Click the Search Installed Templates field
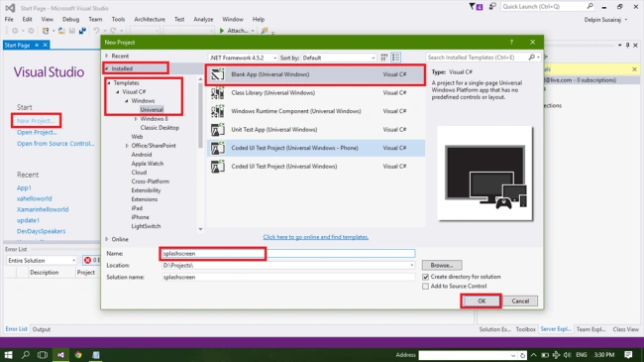Viewport: 644px width, 362px height. [x=477, y=58]
